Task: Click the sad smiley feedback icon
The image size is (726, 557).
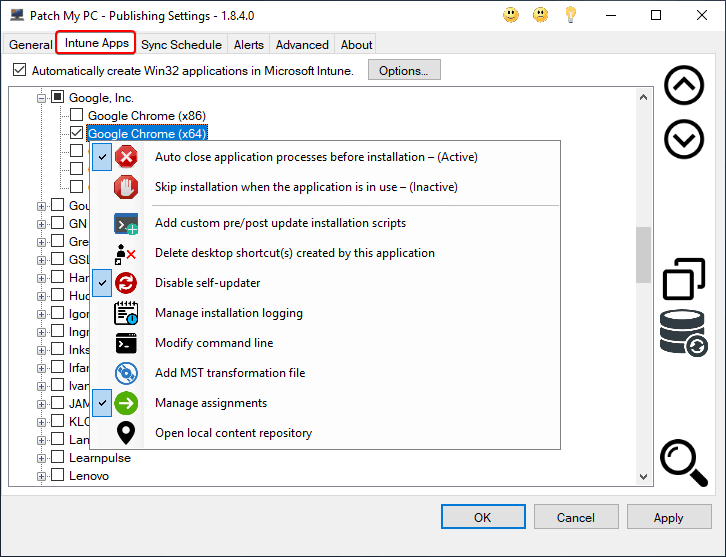Action: pos(540,15)
